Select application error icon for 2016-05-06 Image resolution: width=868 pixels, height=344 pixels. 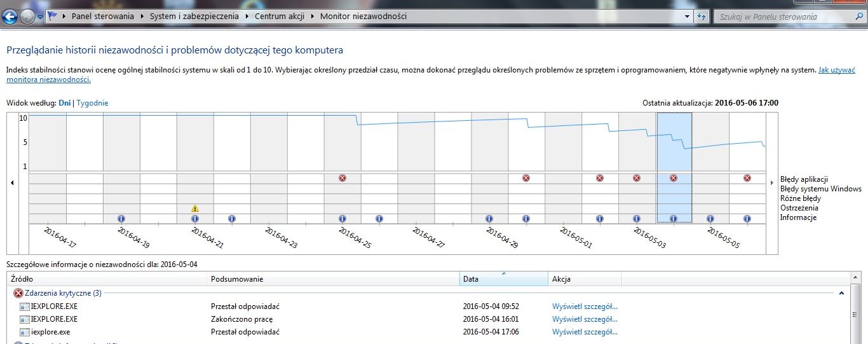click(x=747, y=178)
